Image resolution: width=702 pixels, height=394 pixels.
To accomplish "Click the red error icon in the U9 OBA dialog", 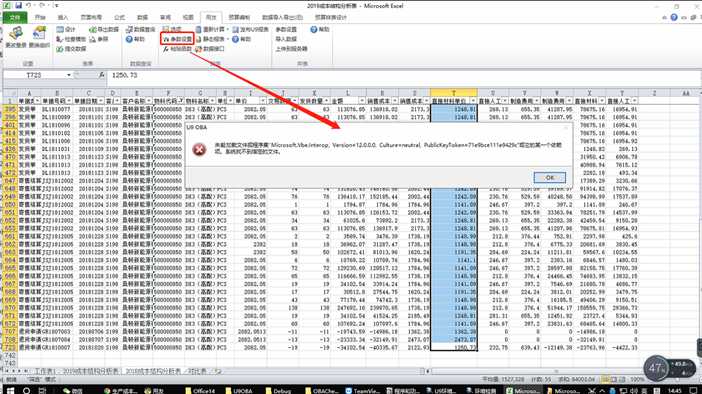I will coord(199,149).
